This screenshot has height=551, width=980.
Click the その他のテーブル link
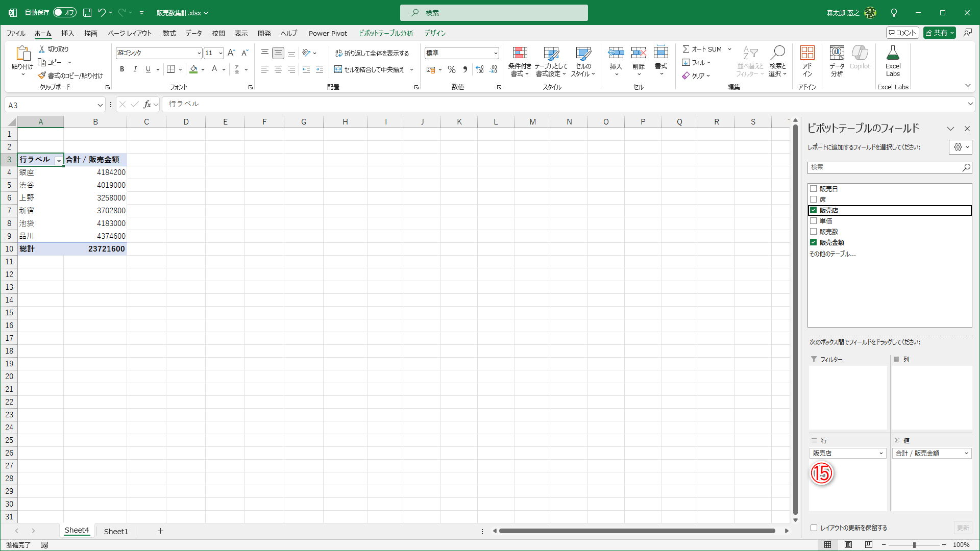832,254
